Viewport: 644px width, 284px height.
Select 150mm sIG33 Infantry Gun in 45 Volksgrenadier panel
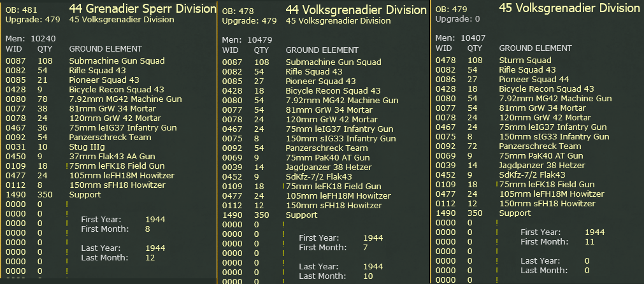pyautogui.click(x=554, y=137)
